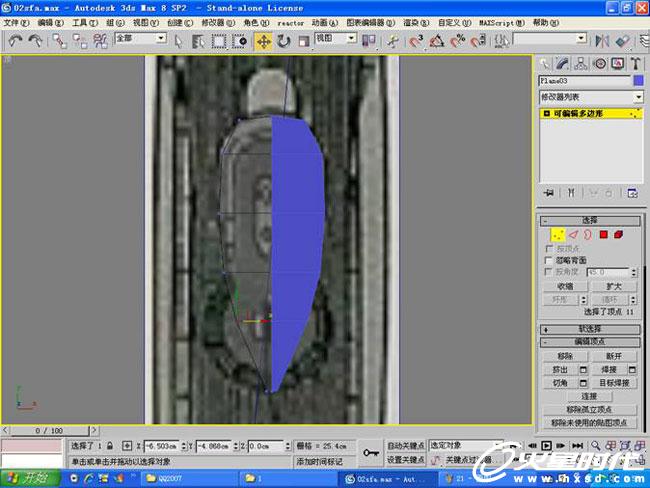Click the 0 / 100 time slider
Screen dimensions: 650x488
[49, 430]
